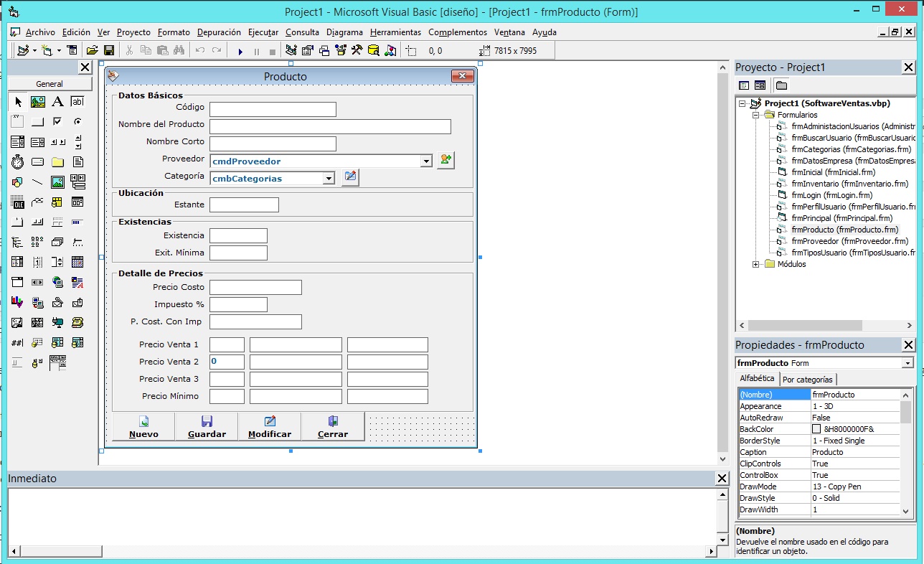Click the BackColor color swatch property

tap(816, 429)
